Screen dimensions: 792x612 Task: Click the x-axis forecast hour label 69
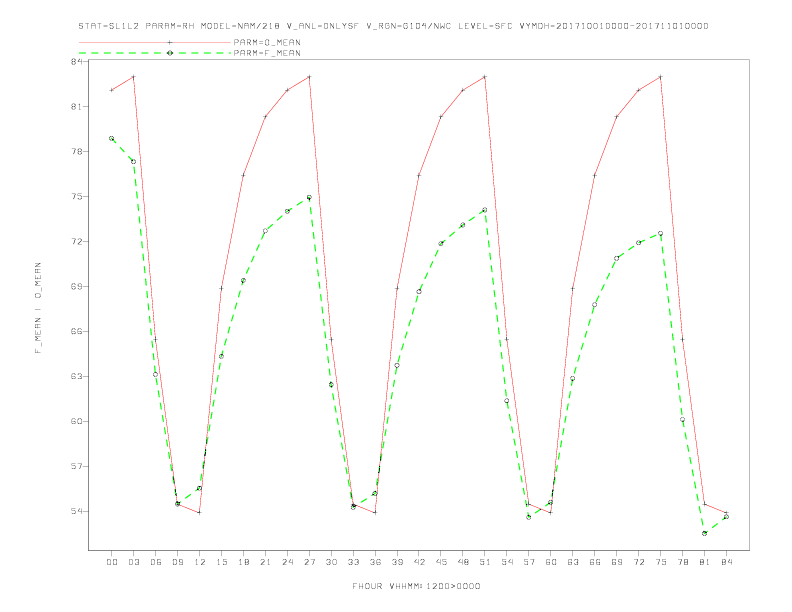pos(617,562)
